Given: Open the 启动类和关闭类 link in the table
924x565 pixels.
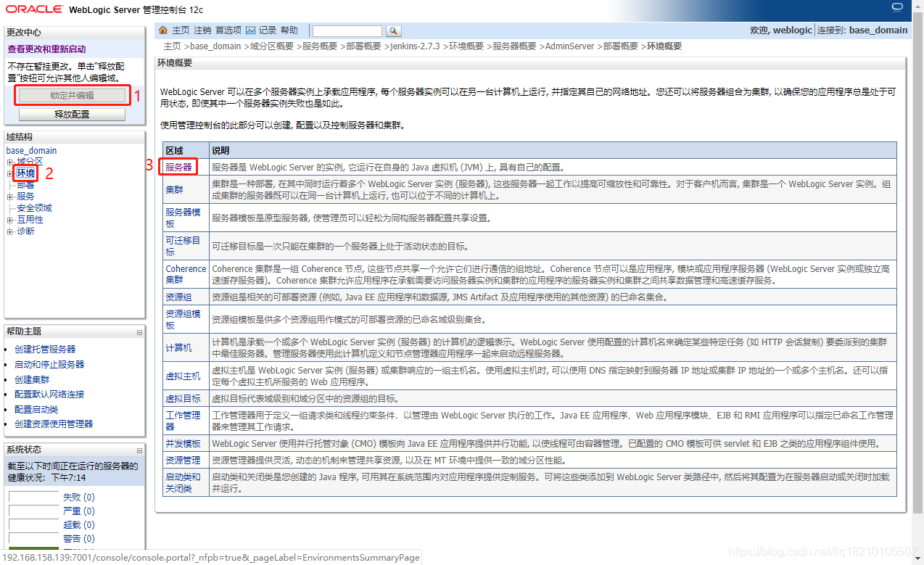Looking at the screenshot, I should 183,482.
